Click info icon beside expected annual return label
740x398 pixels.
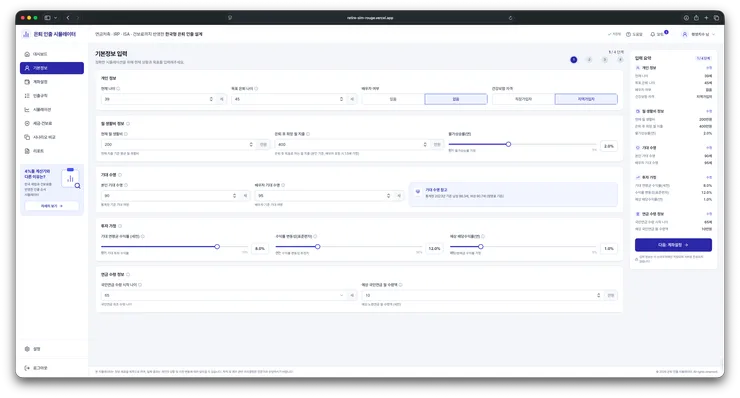(143, 236)
